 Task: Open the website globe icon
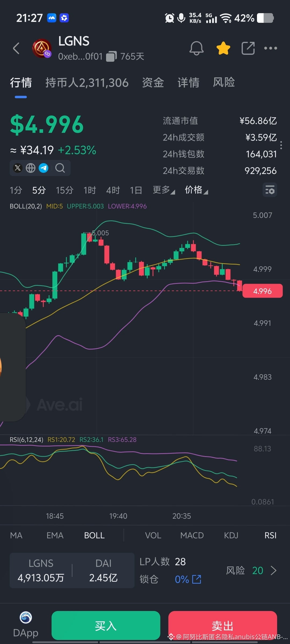pyautogui.click(x=31, y=168)
